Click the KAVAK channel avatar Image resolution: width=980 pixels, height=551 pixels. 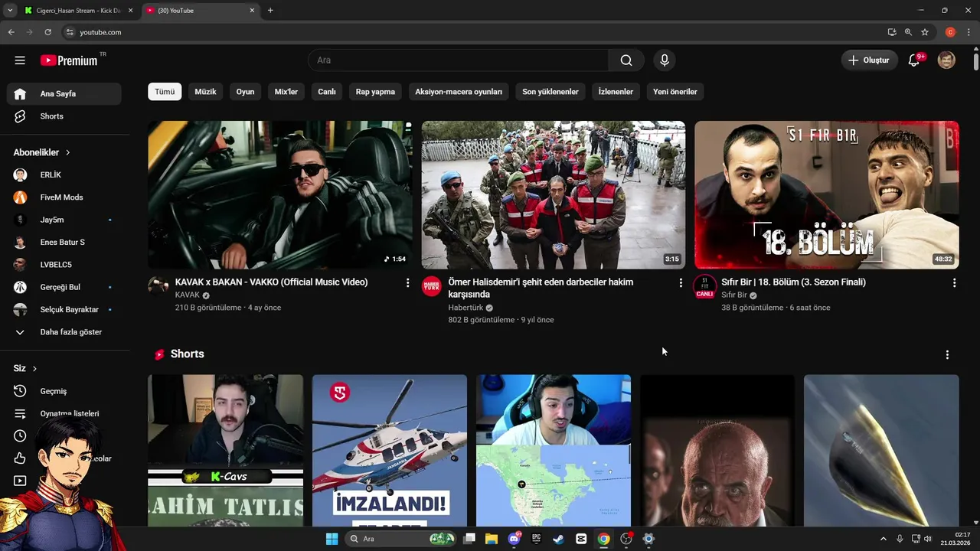158,285
